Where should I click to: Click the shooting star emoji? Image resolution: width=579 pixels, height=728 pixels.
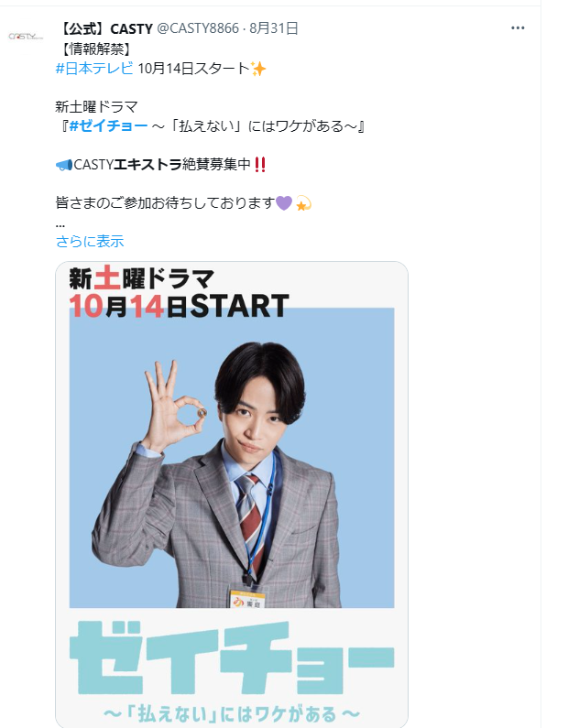click(x=303, y=203)
